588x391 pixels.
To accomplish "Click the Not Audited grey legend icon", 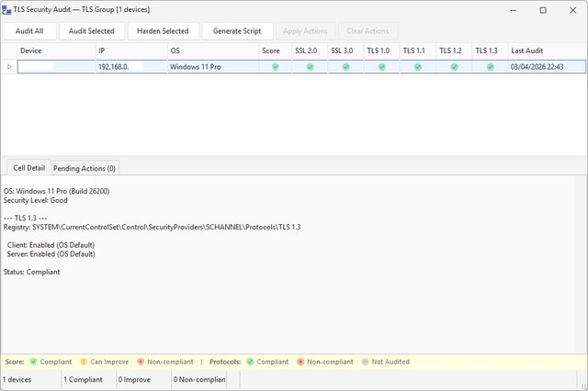I will click(x=365, y=362).
